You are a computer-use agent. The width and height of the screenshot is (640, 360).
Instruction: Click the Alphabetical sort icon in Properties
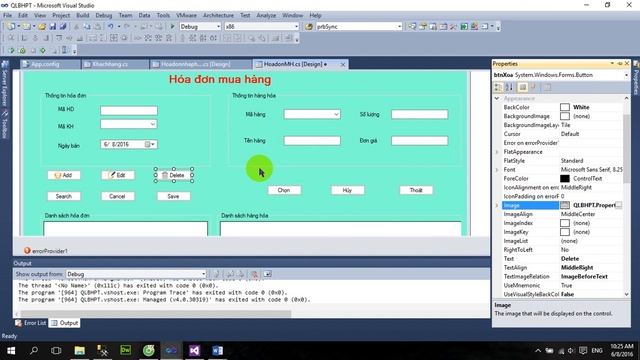509,87
